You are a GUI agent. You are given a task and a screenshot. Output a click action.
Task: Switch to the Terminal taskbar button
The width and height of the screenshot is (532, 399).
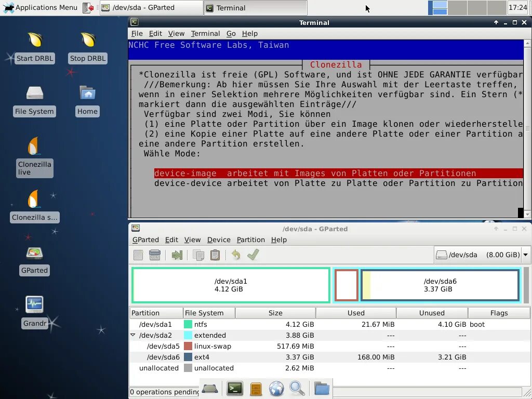coord(256,8)
